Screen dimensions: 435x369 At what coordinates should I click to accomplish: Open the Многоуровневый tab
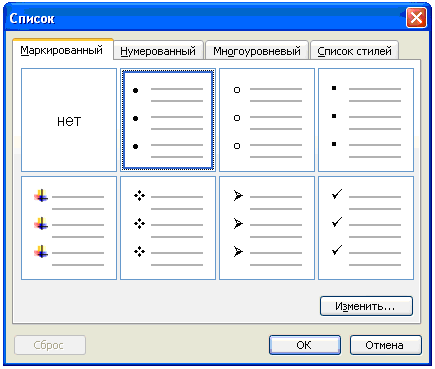point(257,51)
